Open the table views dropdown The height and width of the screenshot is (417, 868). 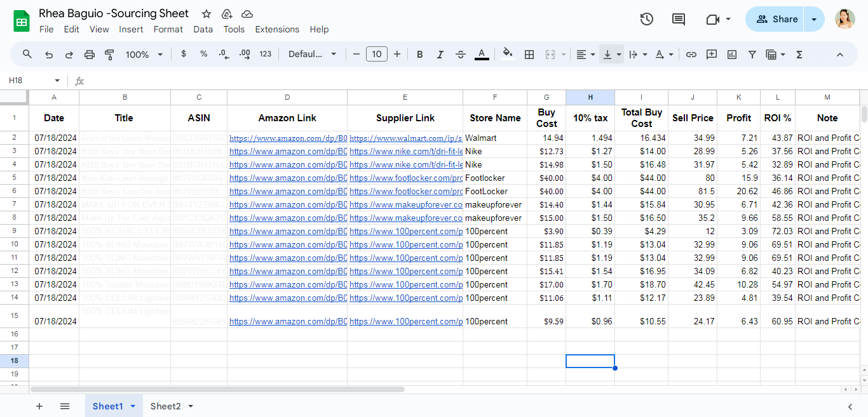tap(776, 55)
